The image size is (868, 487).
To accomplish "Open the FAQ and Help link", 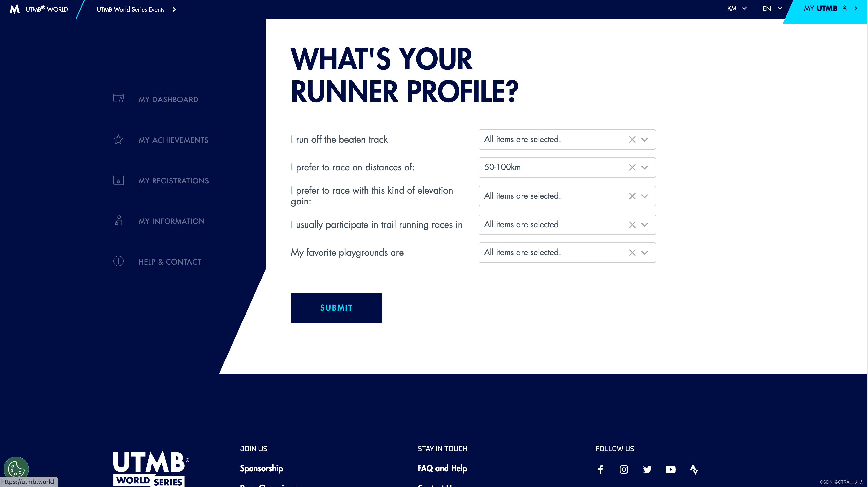I will tap(442, 468).
